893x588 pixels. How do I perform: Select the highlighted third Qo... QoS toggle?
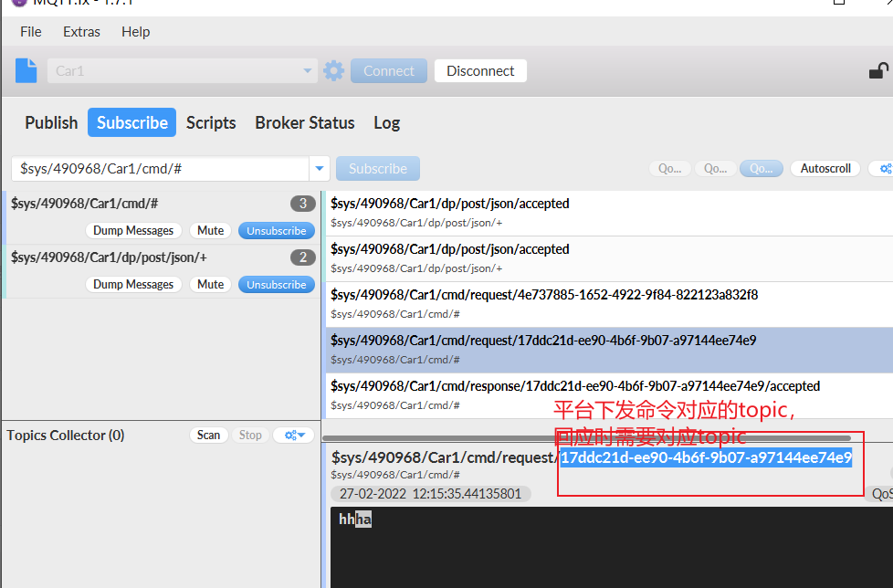click(762, 169)
